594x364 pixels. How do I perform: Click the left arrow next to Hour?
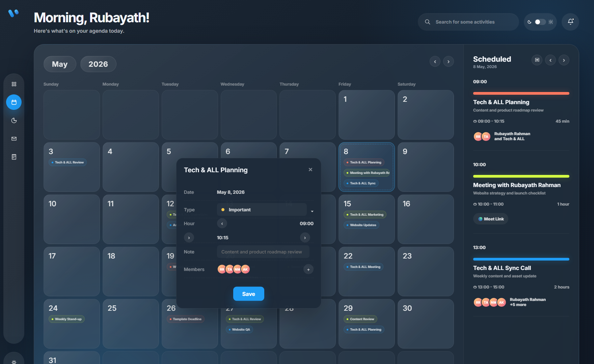pyautogui.click(x=222, y=223)
